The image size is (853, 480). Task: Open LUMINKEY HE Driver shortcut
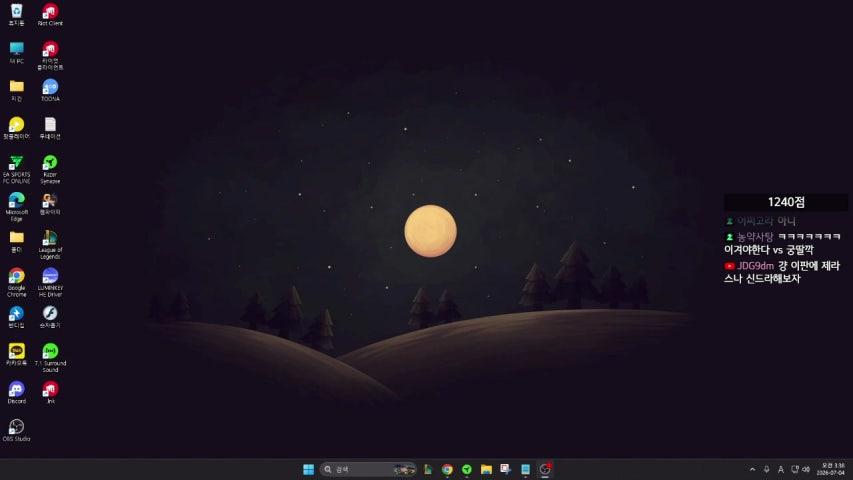(x=50, y=282)
